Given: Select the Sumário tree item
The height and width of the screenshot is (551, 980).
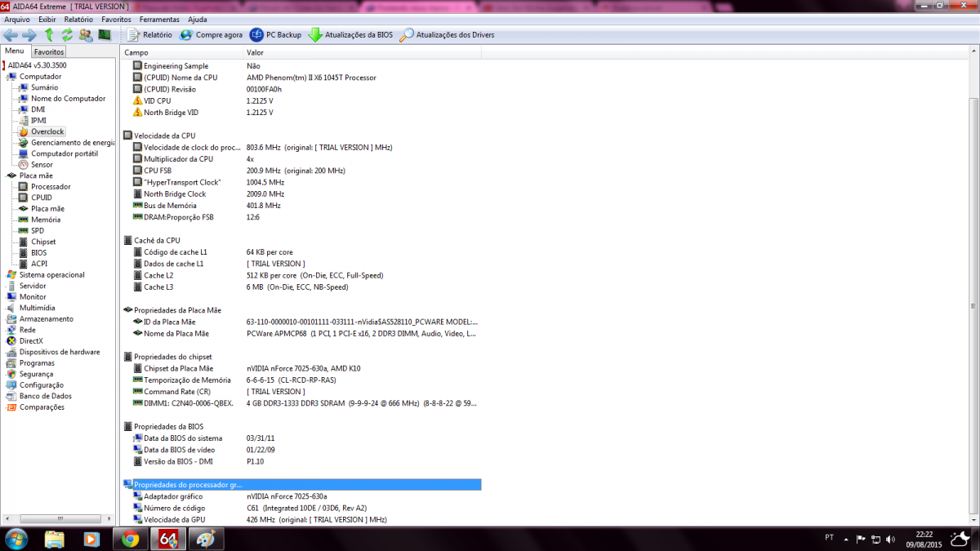Looking at the screenshot, I should point(44,87).
